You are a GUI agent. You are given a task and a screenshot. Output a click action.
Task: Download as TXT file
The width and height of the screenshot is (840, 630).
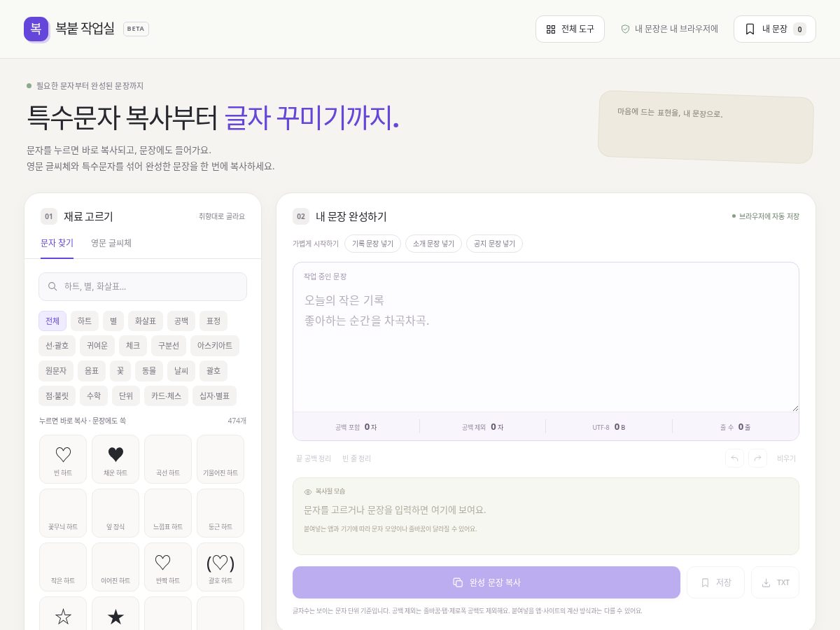click(x=775, y=582)
